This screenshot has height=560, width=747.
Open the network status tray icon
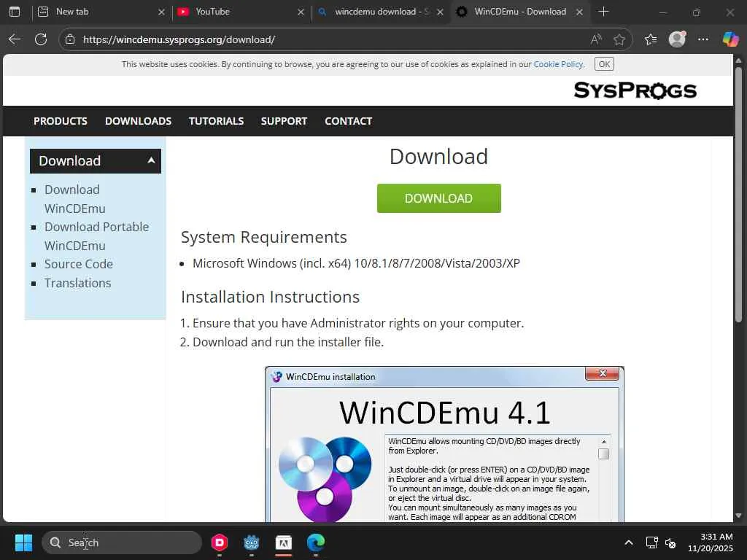(x=651, y=542)
